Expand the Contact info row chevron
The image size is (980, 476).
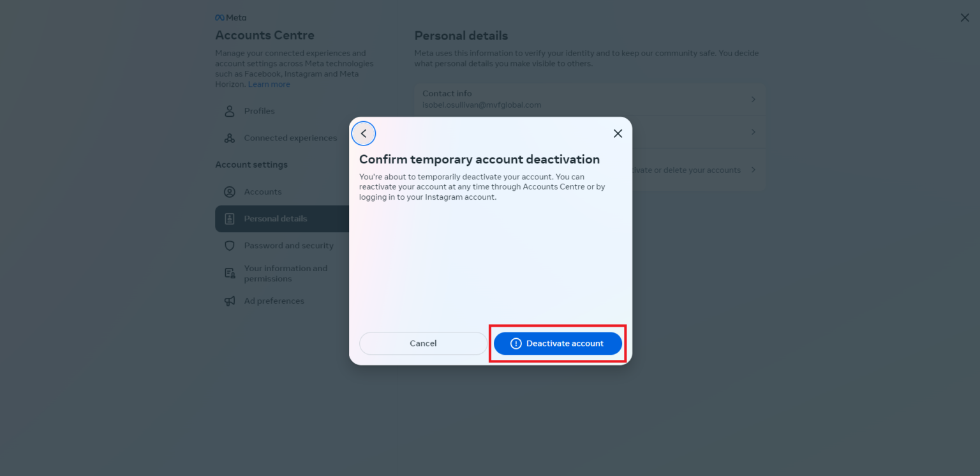[753, 99]
